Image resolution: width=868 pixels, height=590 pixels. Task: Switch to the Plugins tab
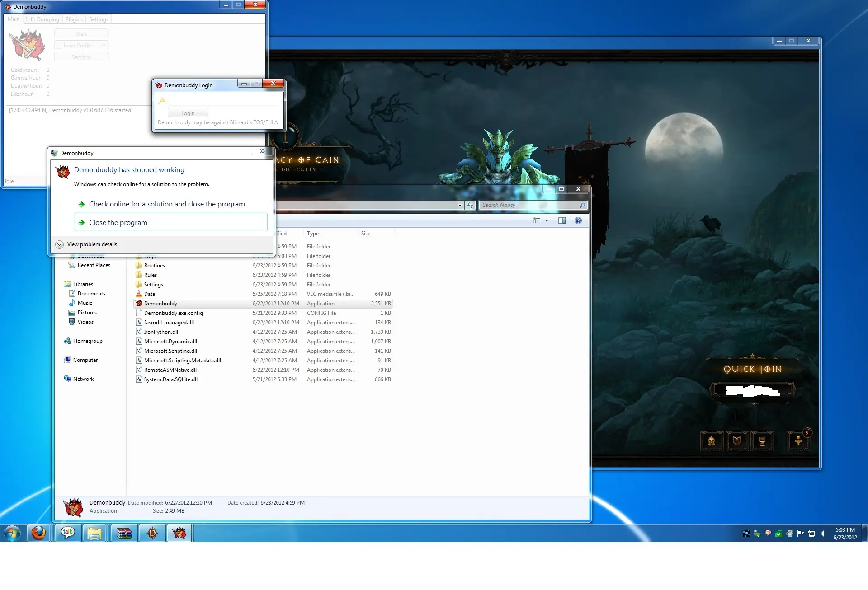(74, 19)
